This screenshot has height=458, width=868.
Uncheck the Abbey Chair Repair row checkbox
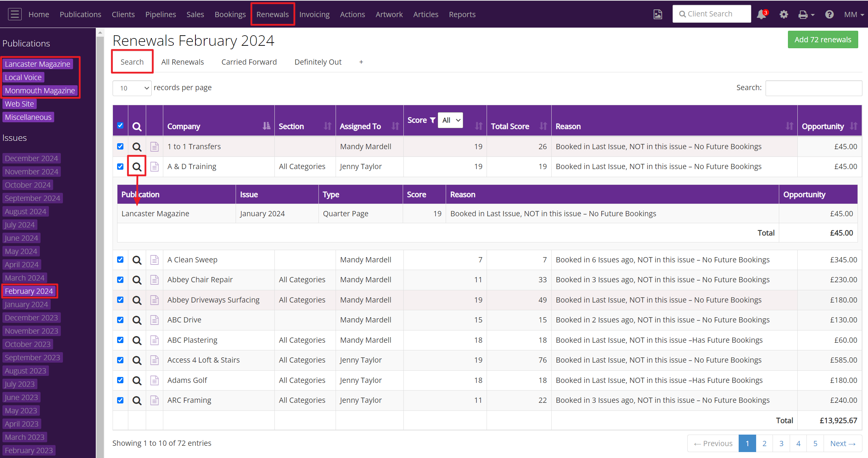click(x=120, y=279)
